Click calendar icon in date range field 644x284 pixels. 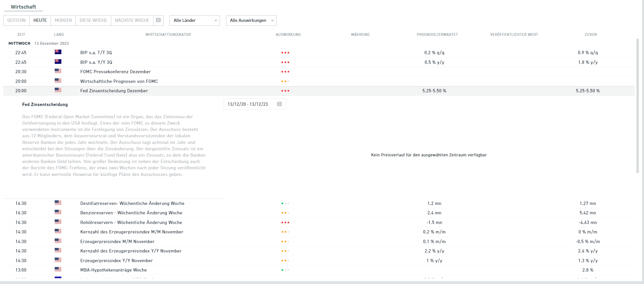pyautogui.click(x=279, y=104)
